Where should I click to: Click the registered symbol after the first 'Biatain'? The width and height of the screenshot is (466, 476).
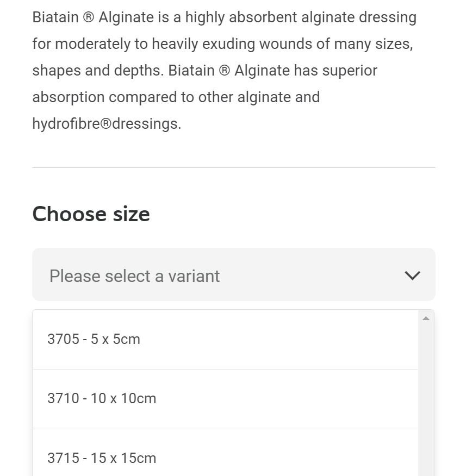[x=89, y=17]
